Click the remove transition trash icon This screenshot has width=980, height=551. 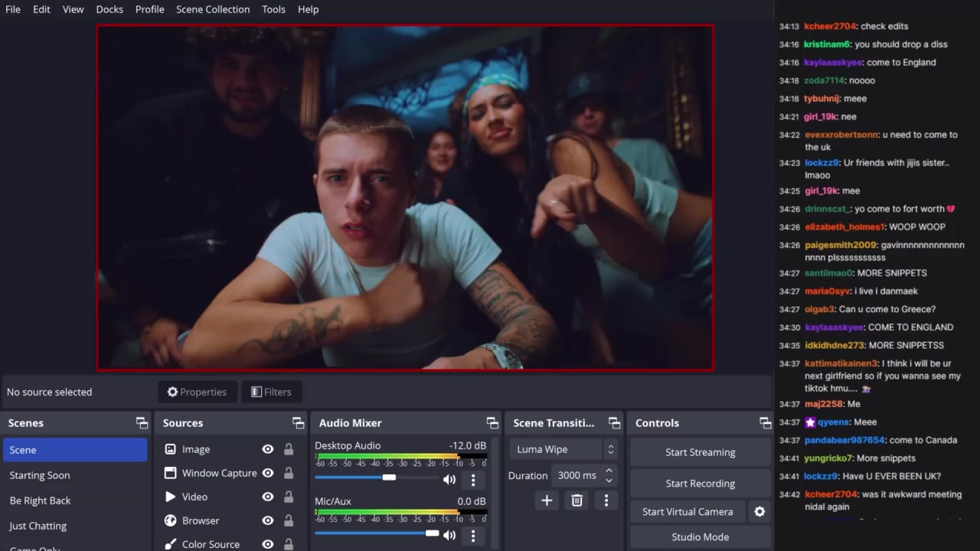577,500
